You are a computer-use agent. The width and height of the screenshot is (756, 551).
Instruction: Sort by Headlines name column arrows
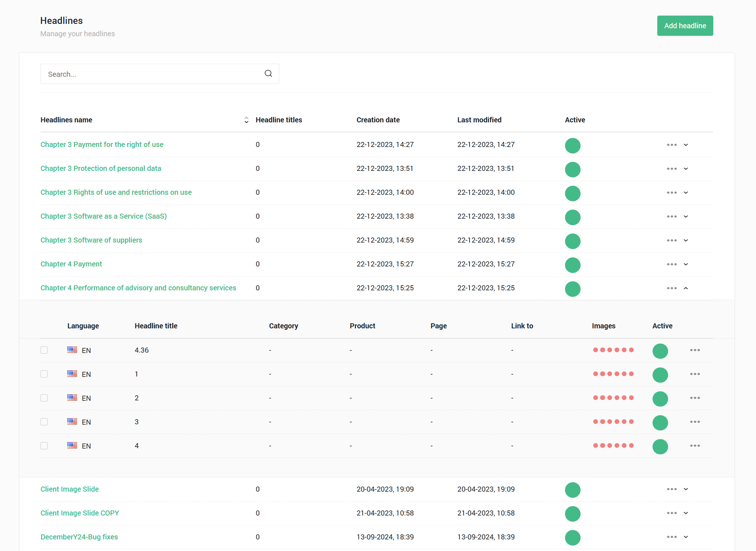(x=246, y=120)
